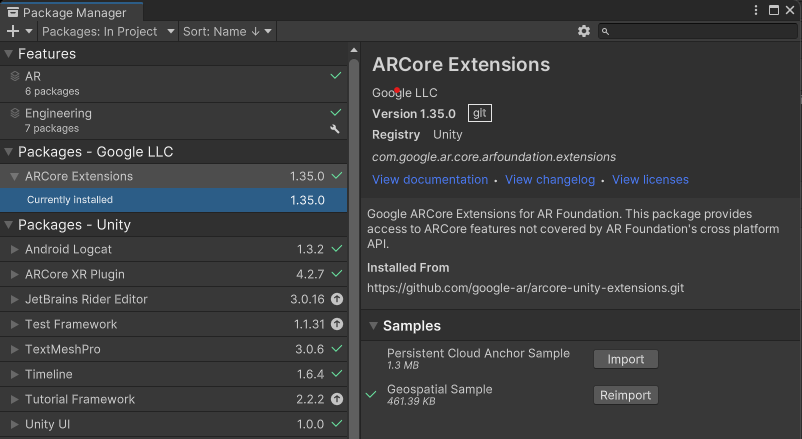
Task: Select the AR feature set row
Action: [x=173, y=84]
